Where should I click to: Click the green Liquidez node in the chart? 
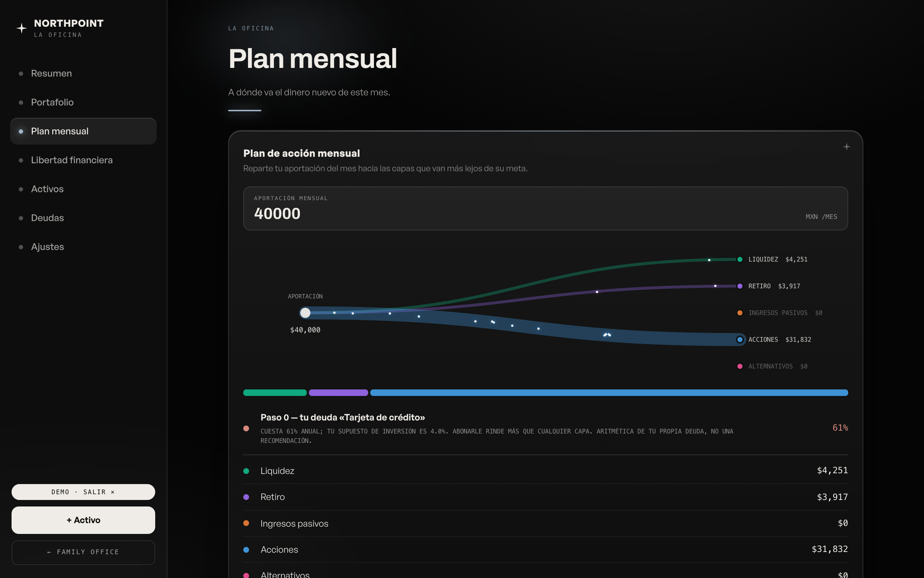(740, 260)
